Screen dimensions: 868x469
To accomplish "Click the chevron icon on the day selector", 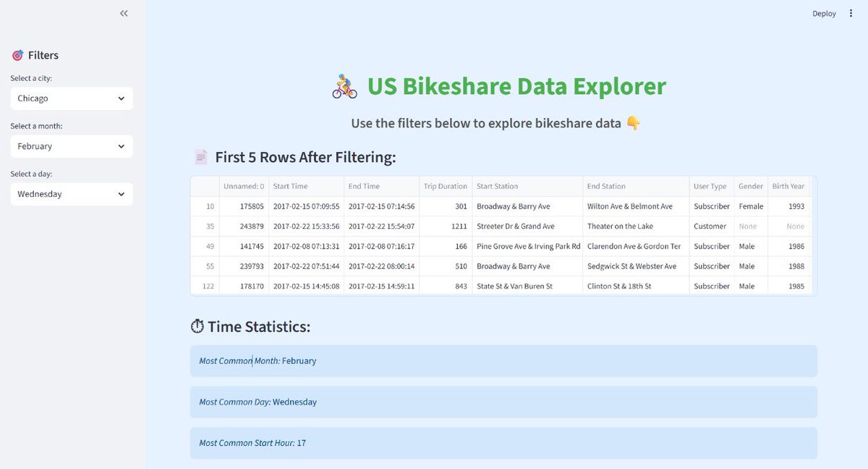I will click(x=122, y=193).
